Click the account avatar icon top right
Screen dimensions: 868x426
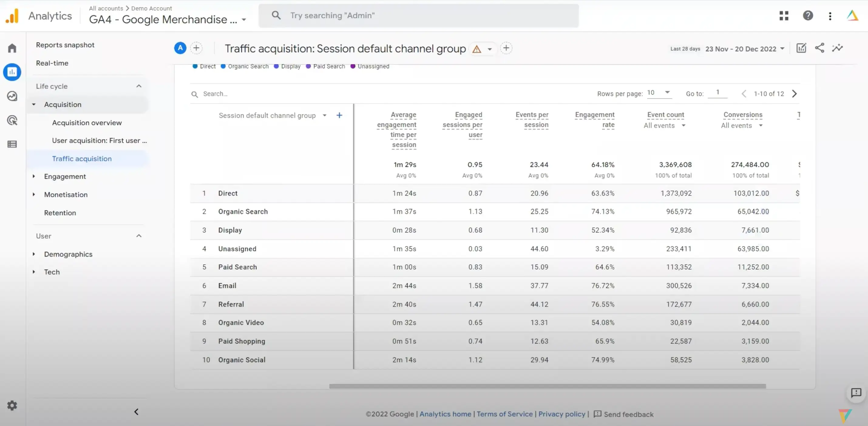(x=853, y=15)
